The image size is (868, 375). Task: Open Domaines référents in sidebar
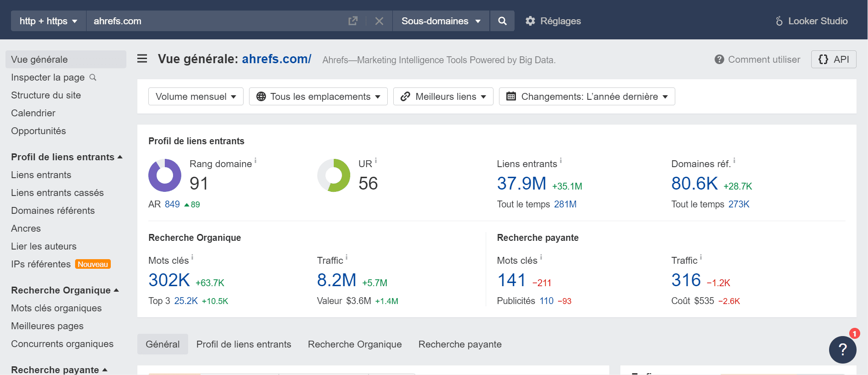point(53,211)
